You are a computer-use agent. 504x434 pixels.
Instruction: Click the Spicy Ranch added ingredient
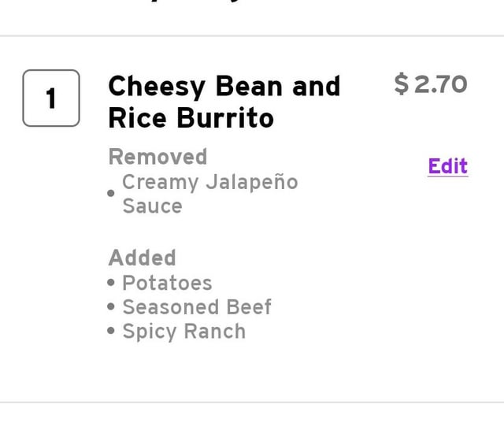click(x=184, y=332)
